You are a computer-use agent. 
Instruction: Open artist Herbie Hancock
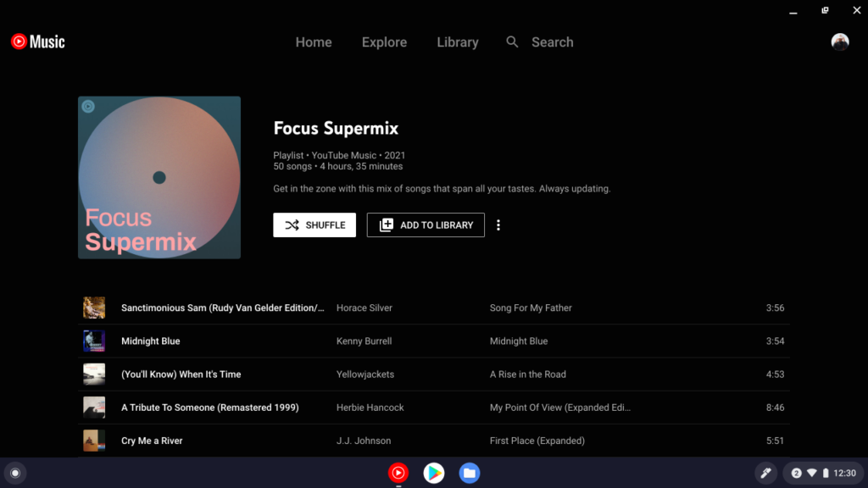[x=370, y=408]
